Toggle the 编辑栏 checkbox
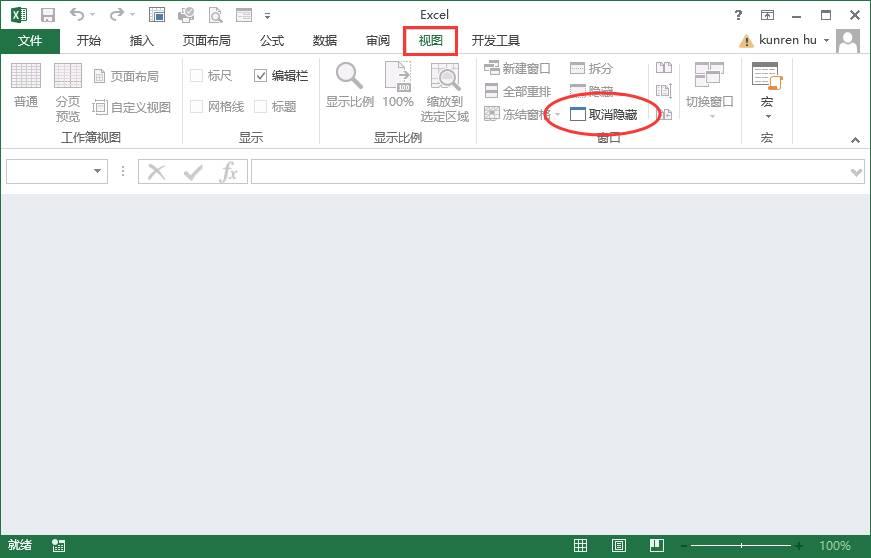Viewport: 871px width, 558px height. coord(262,76)
